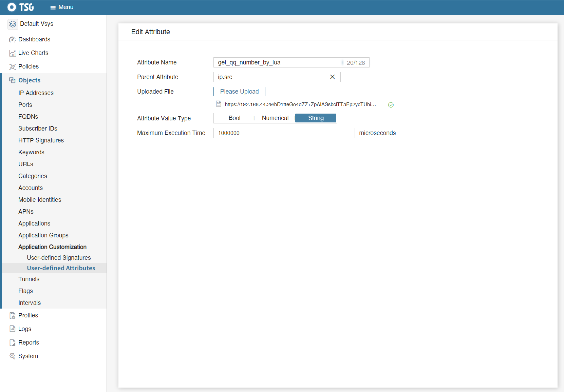Screen dimensions: 564x392
Task: Click the Please Upload button
Action: pyautogui.click(x=239, y=92)
